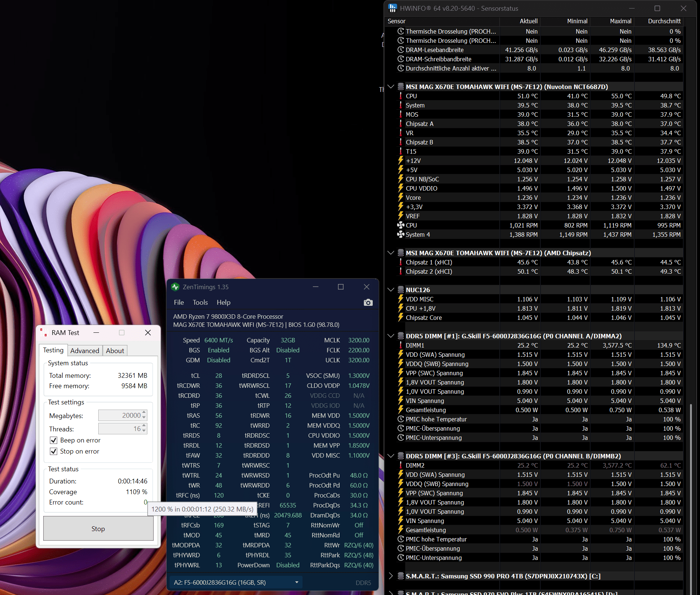
Task: Click the clock icon beside PMIC-Überspannung of DIMM #1
Action: (401, 428)
